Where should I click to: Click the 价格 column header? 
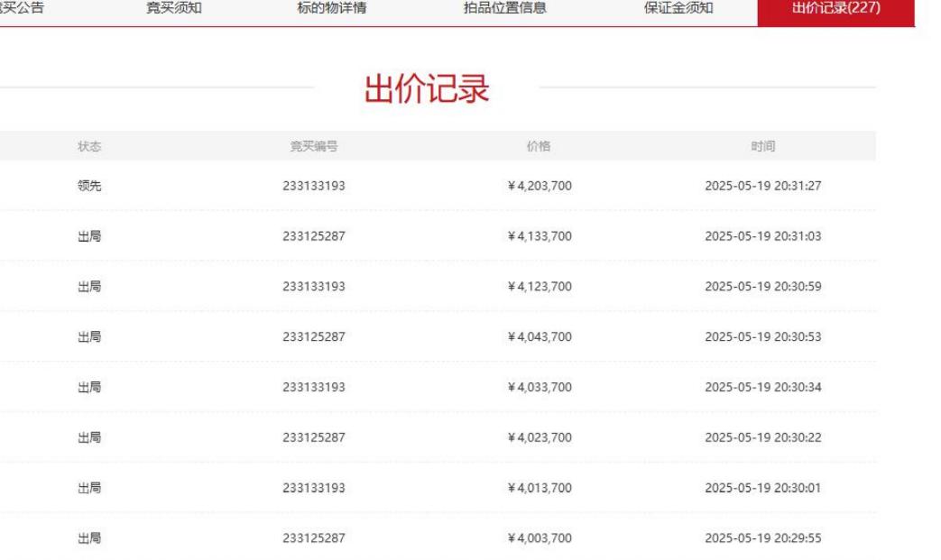pyautogui.click(x=539, y=146)
